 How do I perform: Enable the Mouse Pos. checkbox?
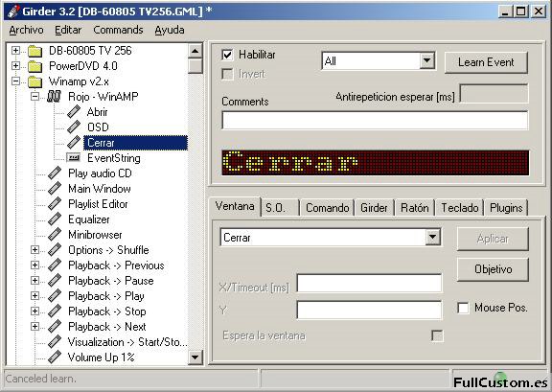pyautogui.click(x=463, y=308)
